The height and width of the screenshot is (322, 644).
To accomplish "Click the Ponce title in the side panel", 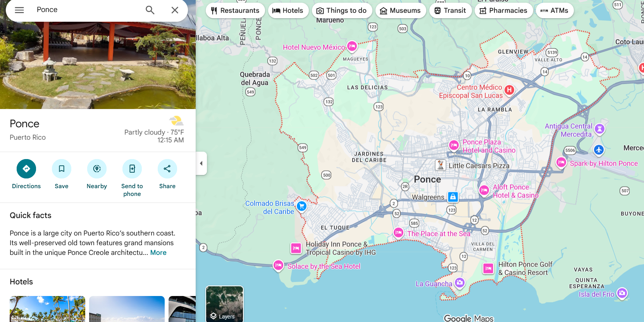I will click(24, 124).
